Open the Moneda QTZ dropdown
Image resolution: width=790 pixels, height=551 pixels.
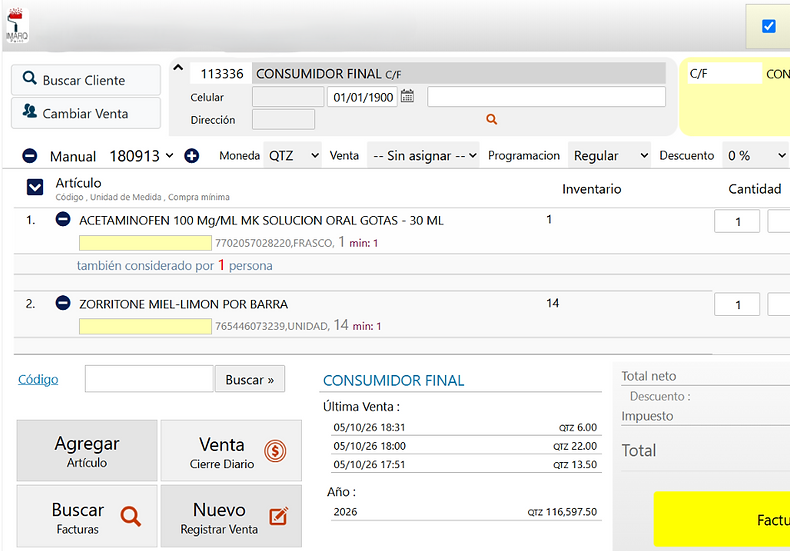[292, 156]
